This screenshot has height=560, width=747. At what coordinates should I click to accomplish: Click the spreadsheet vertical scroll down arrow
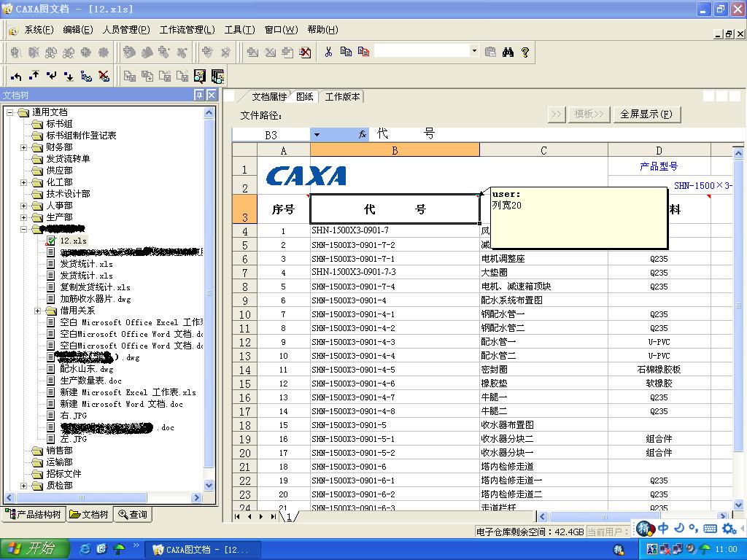[738, 505]
